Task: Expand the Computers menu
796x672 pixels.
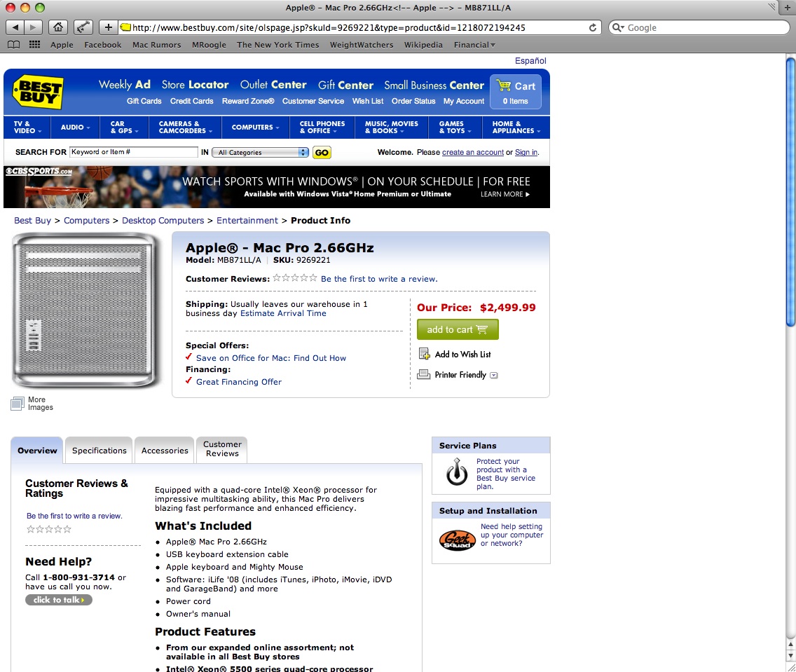Action: (x=255, y=127)
